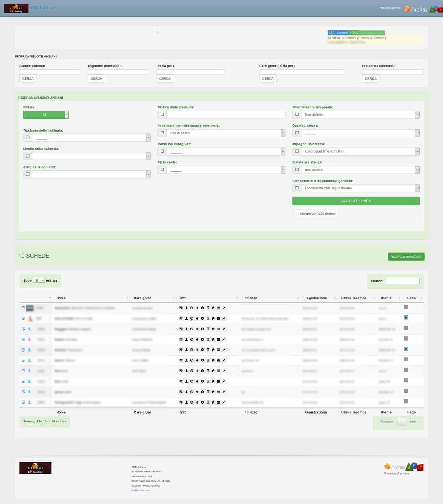Enable the Tipologia della richiesta checkbox
443x504 pixels.
pos(28,137)
